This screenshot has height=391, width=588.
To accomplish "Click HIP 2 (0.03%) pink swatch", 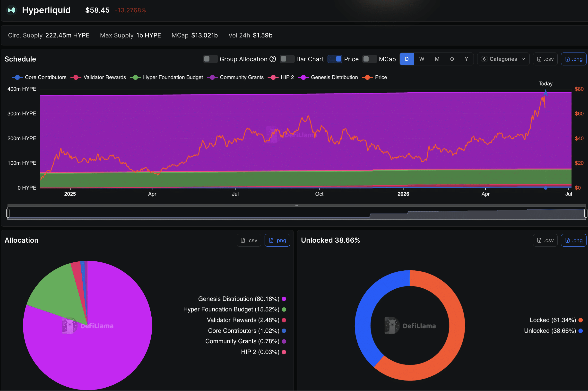I will click(284, 352).
